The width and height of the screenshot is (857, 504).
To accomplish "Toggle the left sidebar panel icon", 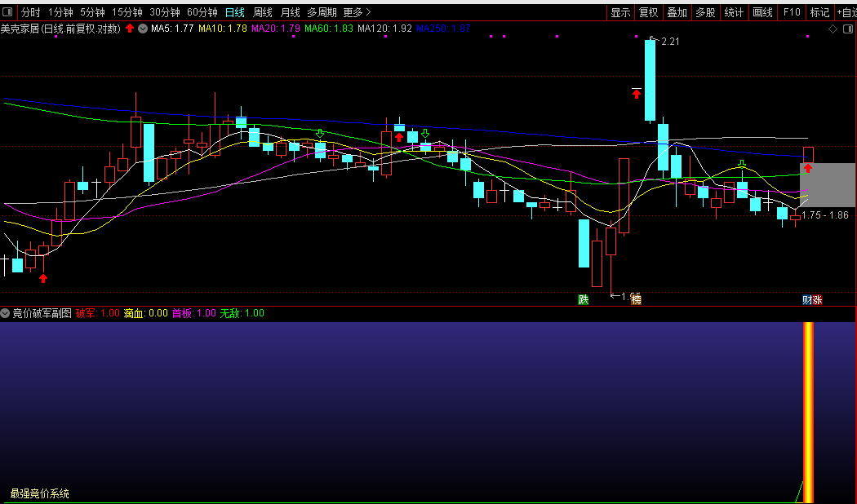I will coord(7,11).
